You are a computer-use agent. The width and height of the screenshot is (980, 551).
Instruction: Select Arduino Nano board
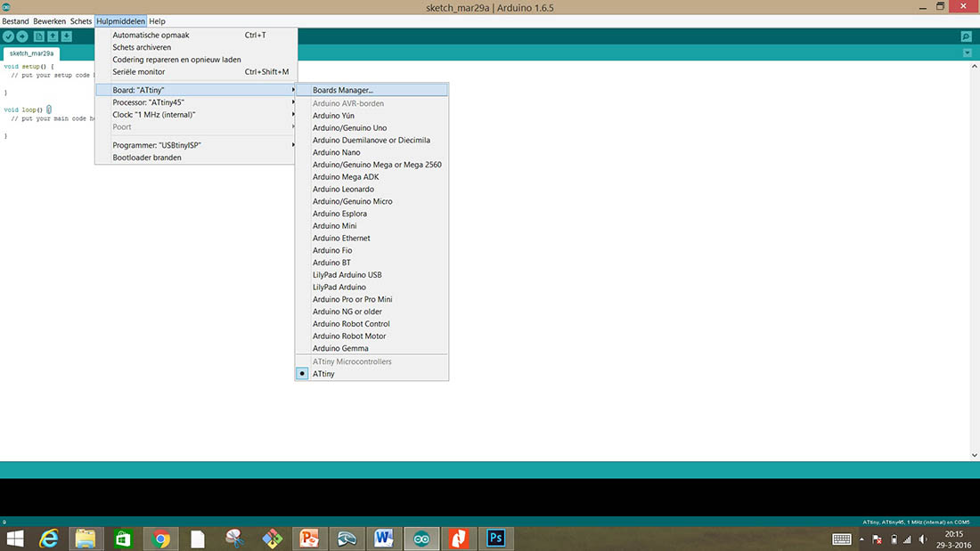pos(372,152)
